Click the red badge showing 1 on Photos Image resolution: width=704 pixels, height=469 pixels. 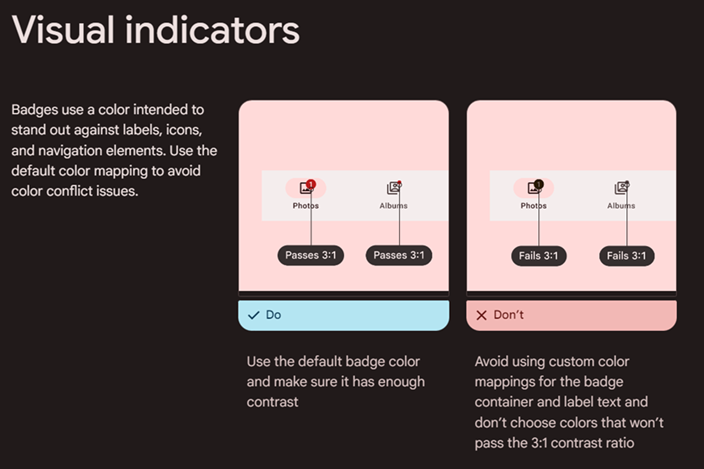311,184
